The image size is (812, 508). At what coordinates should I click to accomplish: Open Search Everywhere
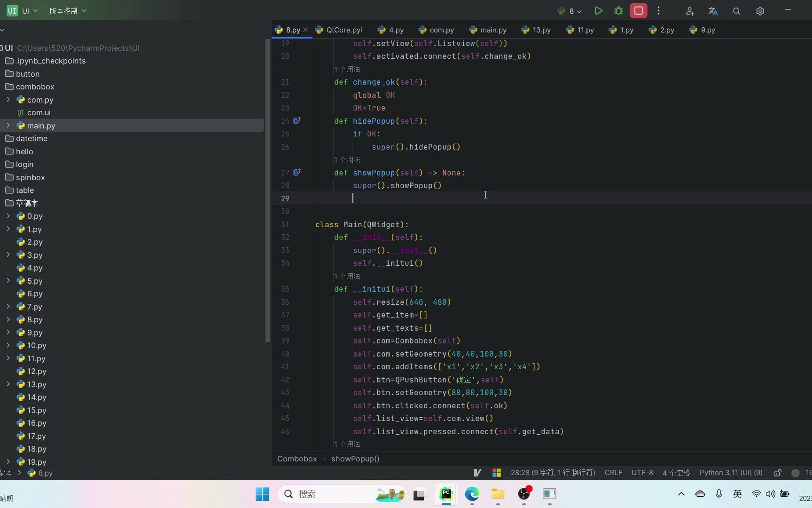(736, 10)
